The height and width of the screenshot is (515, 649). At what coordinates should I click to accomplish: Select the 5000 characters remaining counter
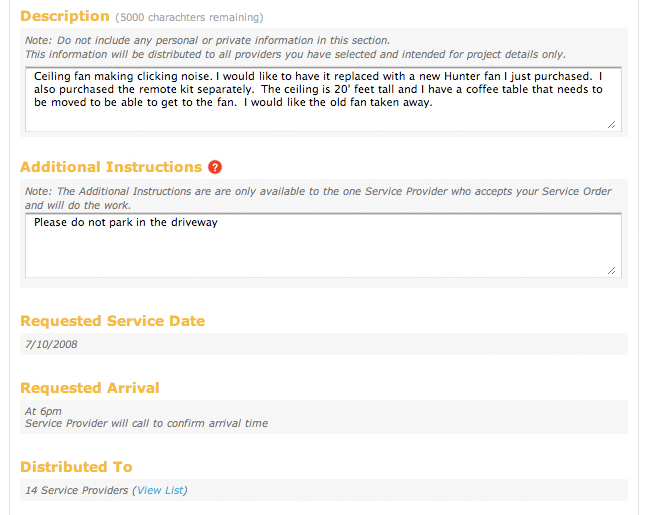point(189,17)
